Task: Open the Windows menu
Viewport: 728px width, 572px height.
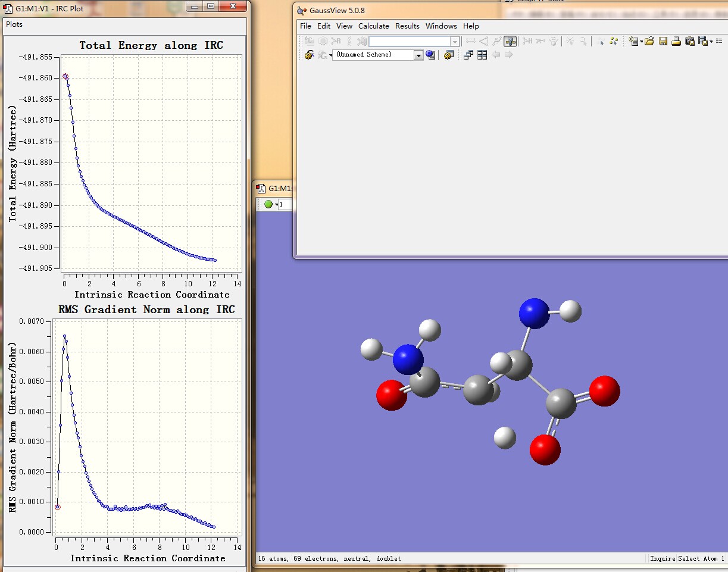Action: (x=441, y=26)
